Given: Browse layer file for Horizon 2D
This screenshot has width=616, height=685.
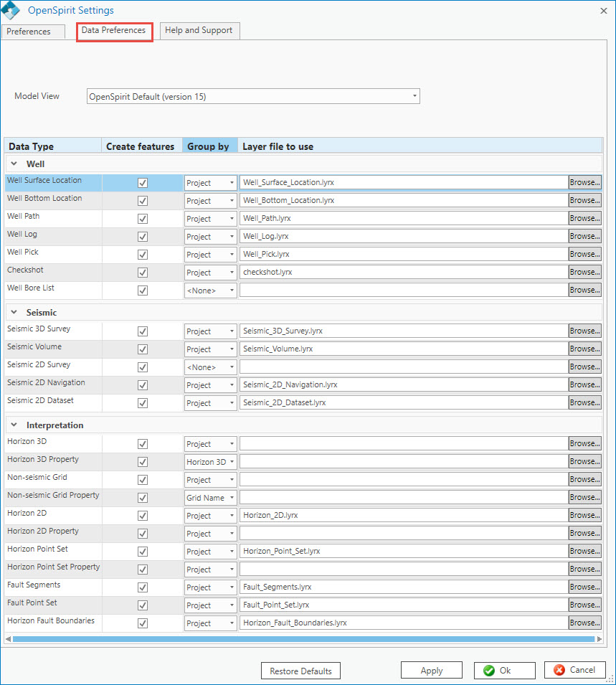Looking at the screenshot, I should (585, 516).
